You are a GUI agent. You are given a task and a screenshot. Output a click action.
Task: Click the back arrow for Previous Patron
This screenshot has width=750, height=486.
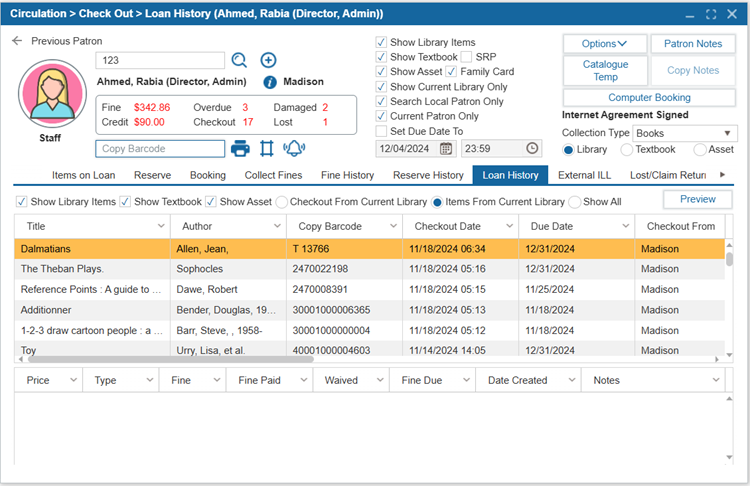pyautogui.click(x=17, y=41)
